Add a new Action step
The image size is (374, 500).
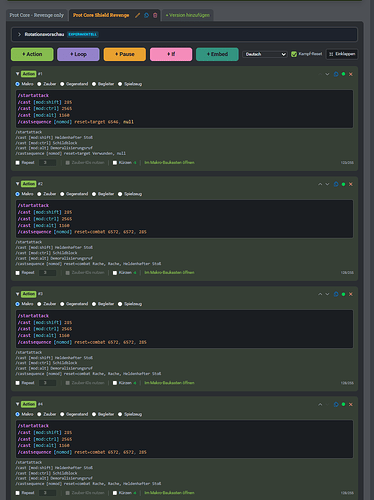pos(32,54)
